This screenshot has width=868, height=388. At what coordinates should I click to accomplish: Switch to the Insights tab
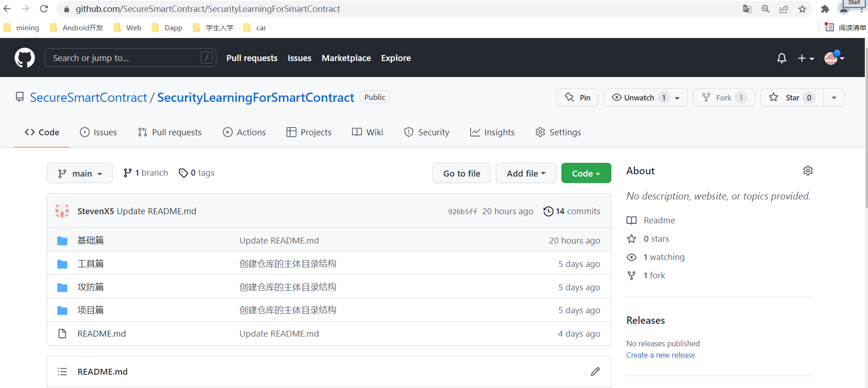tap(492, 132)
